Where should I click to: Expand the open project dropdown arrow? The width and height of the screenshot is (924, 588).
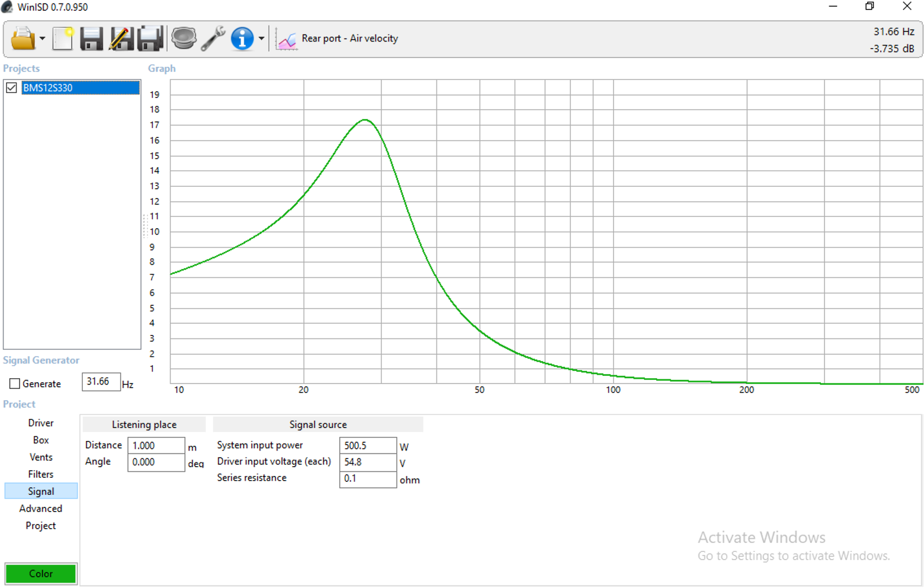click(x=42, y=39)
